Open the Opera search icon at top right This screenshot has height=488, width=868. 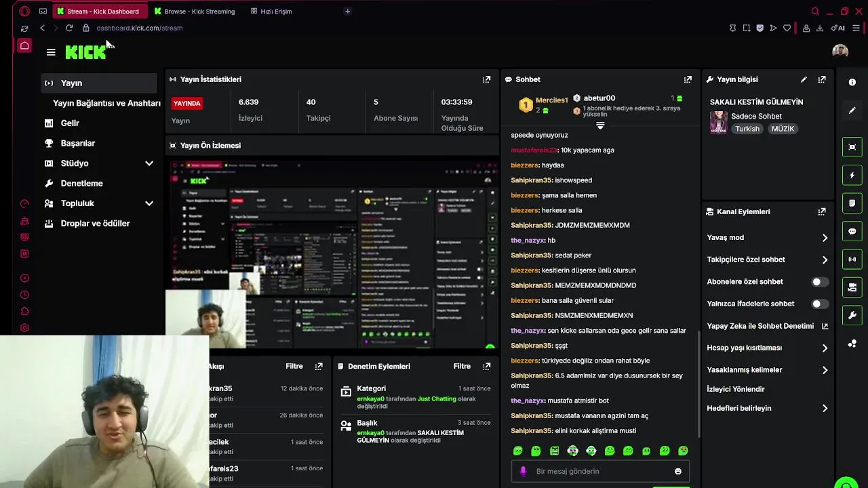click(x=815, y=11)
